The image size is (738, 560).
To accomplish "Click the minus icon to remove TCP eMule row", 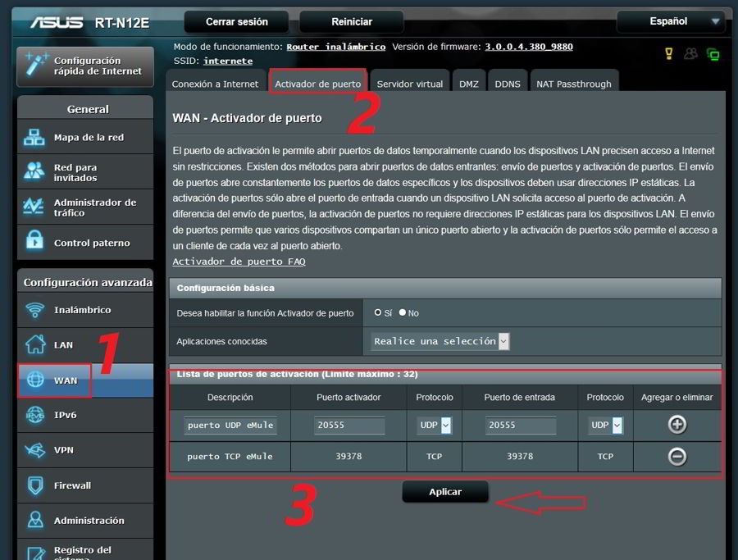I will pos(677,457).
